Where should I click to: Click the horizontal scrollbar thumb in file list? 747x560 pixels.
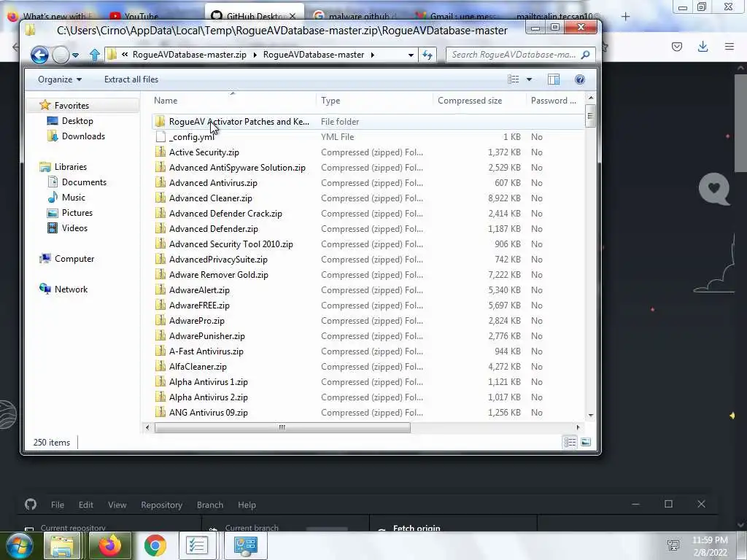[282, 427]
